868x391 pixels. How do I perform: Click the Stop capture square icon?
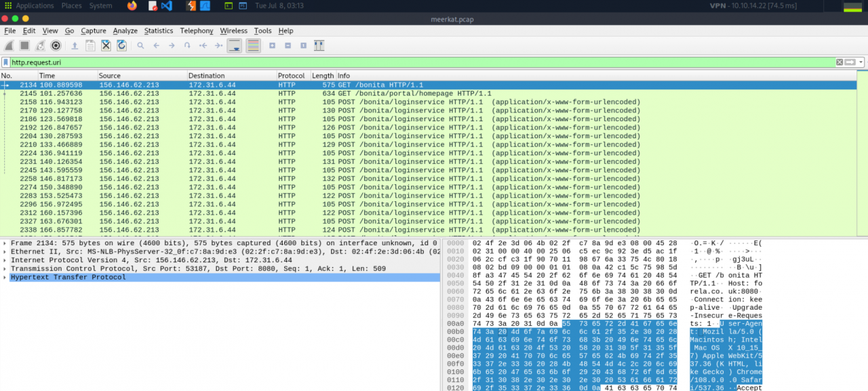point(24,45)
